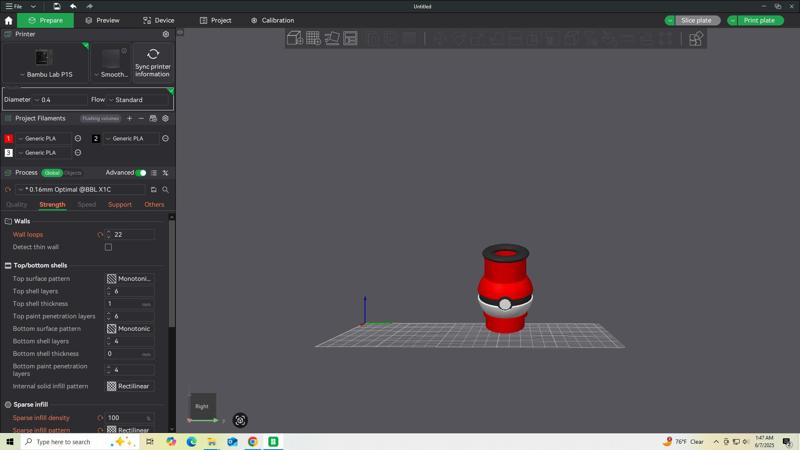Click the Print plate button
800x450 pixels.
pos(759,20)
